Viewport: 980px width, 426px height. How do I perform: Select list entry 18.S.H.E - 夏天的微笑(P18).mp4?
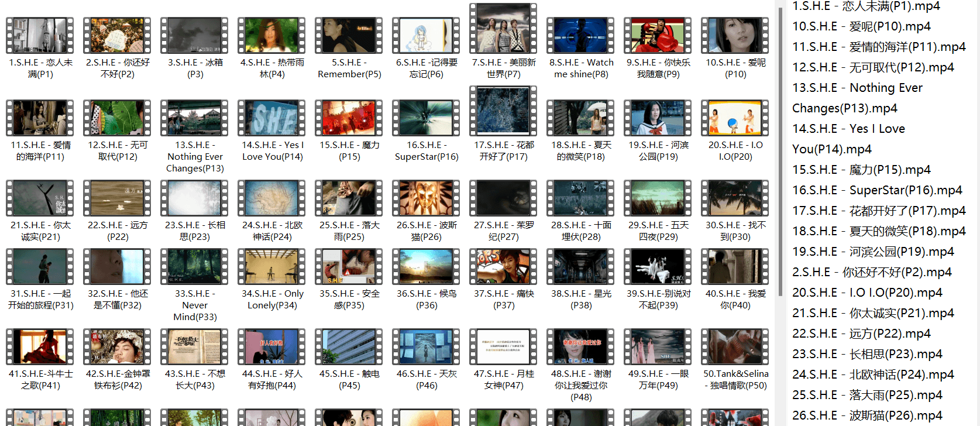click(879, 231)
